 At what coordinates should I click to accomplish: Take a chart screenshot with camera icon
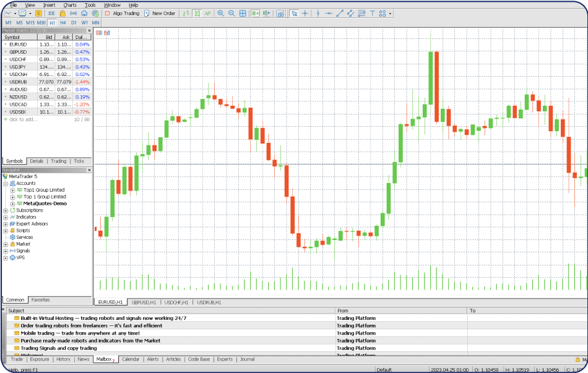pyautogui.click(x=280, y=13)
